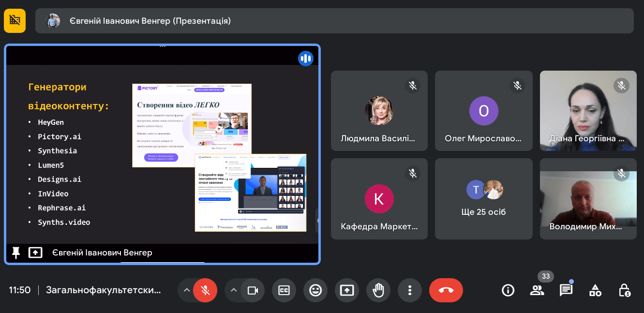The height and width of the screenshot is (313, 644).
Task: Leave the call with the red hang-up button
Action: (446, 290)
